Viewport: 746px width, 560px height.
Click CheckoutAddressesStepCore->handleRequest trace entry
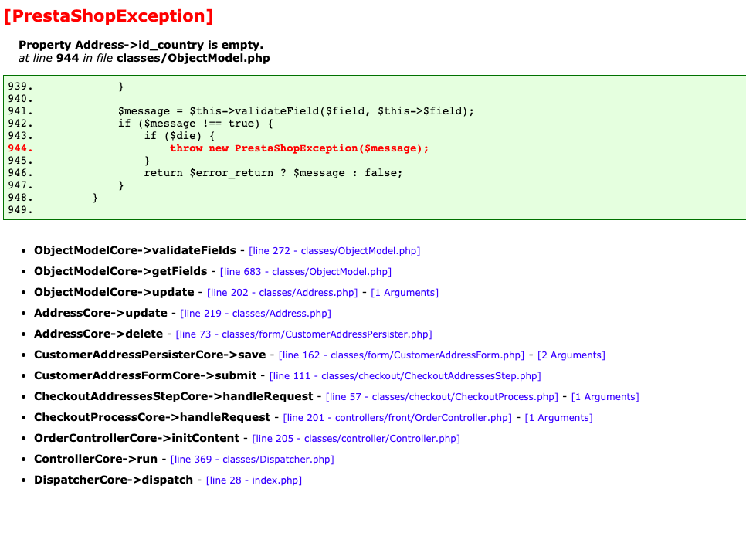[174, 397]
